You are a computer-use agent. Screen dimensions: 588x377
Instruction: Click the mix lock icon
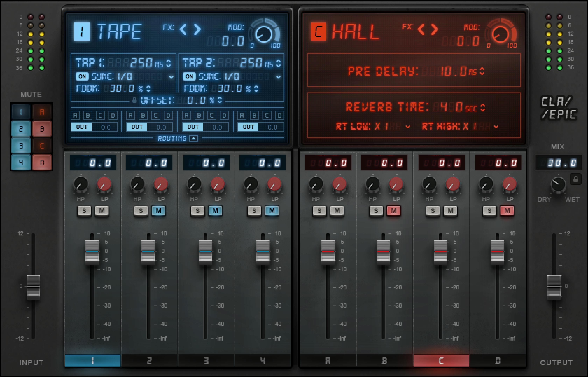pyautogui.click(x=576, y=179)
